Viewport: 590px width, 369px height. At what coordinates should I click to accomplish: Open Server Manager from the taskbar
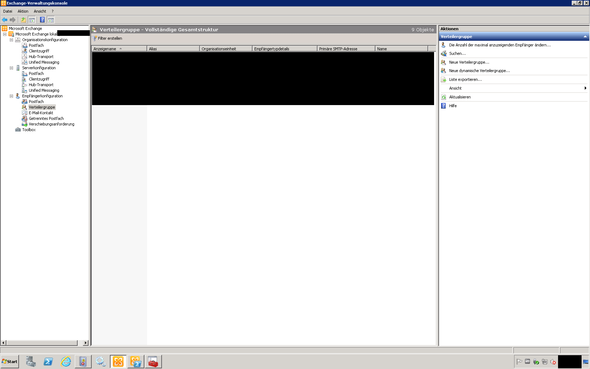[x=30, y=362]
